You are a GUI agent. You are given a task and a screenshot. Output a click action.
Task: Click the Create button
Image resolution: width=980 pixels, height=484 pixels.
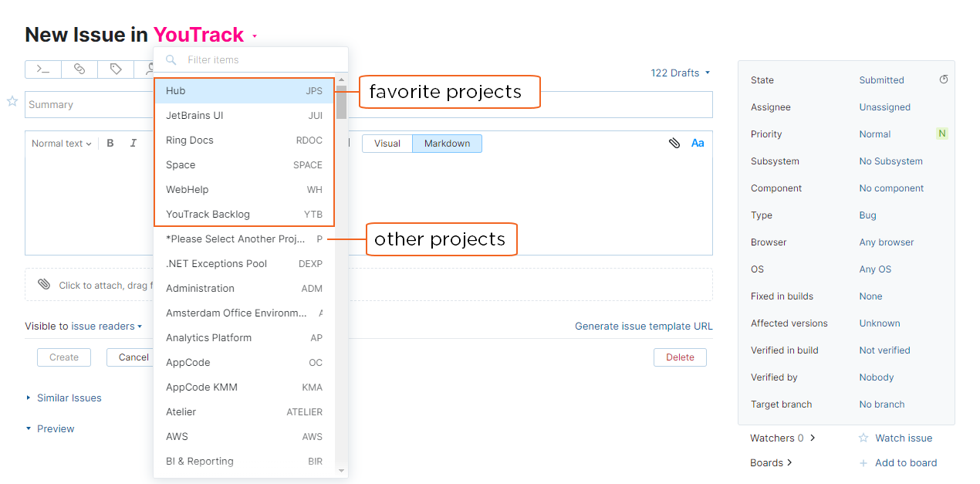[x=63, y=357]
